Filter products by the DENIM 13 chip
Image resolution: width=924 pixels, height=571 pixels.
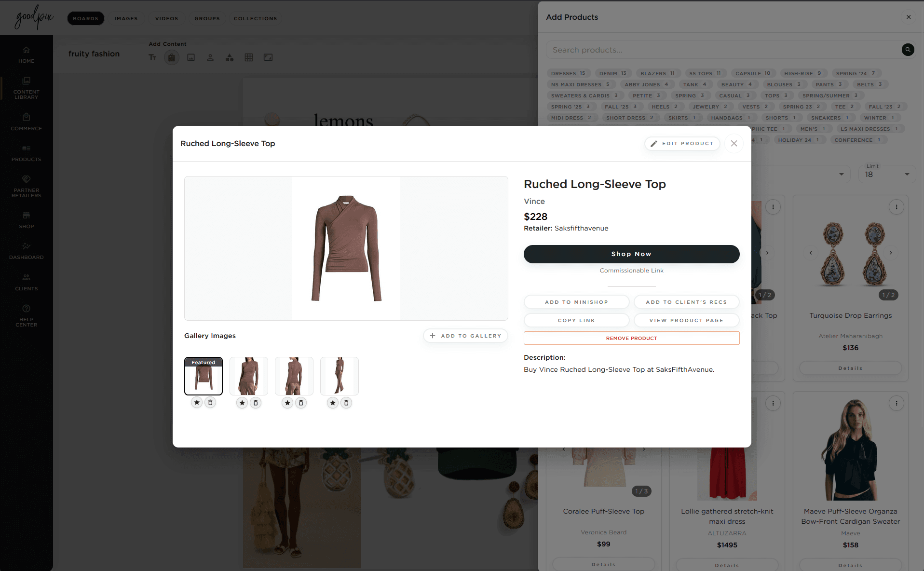613,73
